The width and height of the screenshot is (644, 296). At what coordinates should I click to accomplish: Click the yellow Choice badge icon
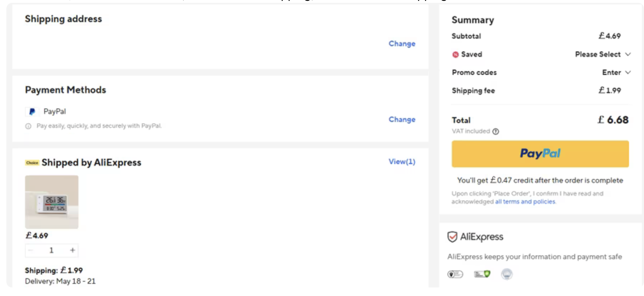[32, 163]
